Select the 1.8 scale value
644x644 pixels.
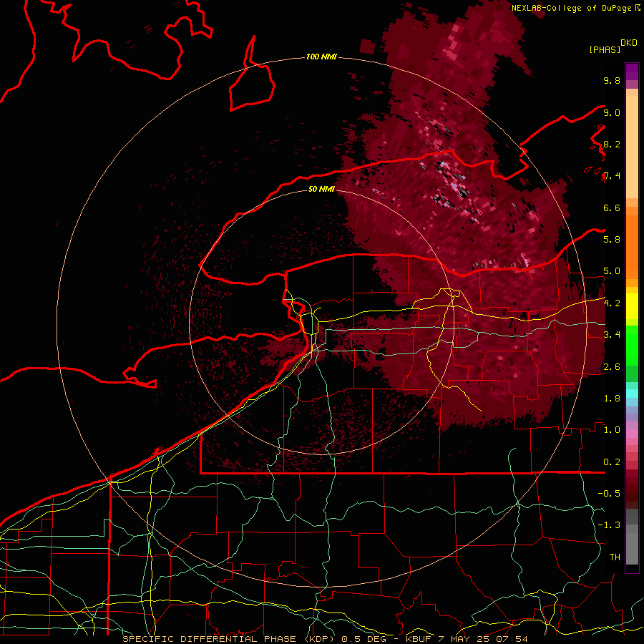click(x=612, y=399)
